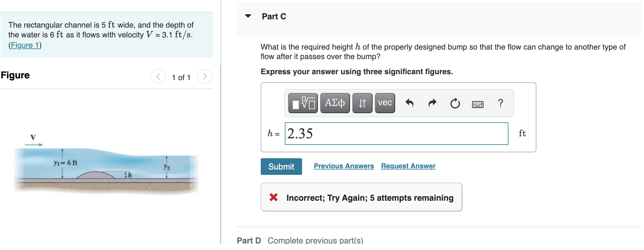Open the Greek symbols ΑΣφ palette
644x250 pixels.
tap(335, 103)
